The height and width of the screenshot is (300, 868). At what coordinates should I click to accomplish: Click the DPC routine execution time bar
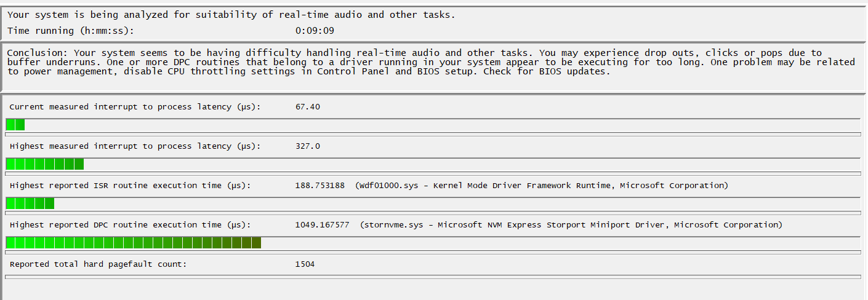pos(433,243)
